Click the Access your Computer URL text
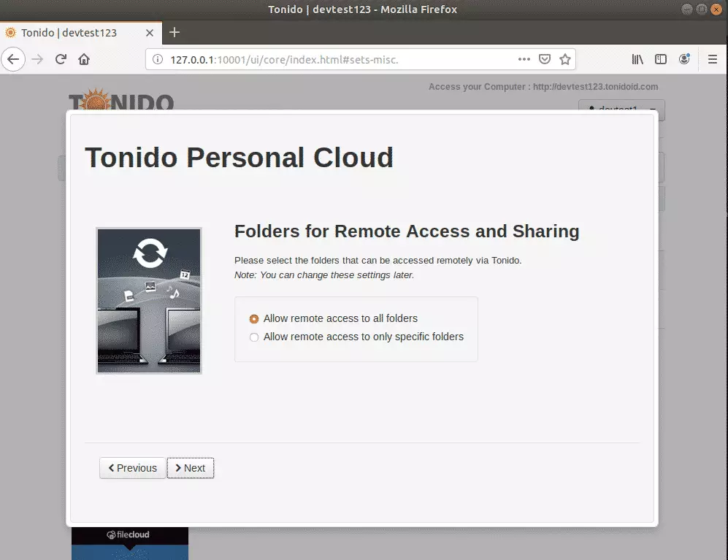Image resolution: width=728 pixels, height=560 pixels. [543, 87]
